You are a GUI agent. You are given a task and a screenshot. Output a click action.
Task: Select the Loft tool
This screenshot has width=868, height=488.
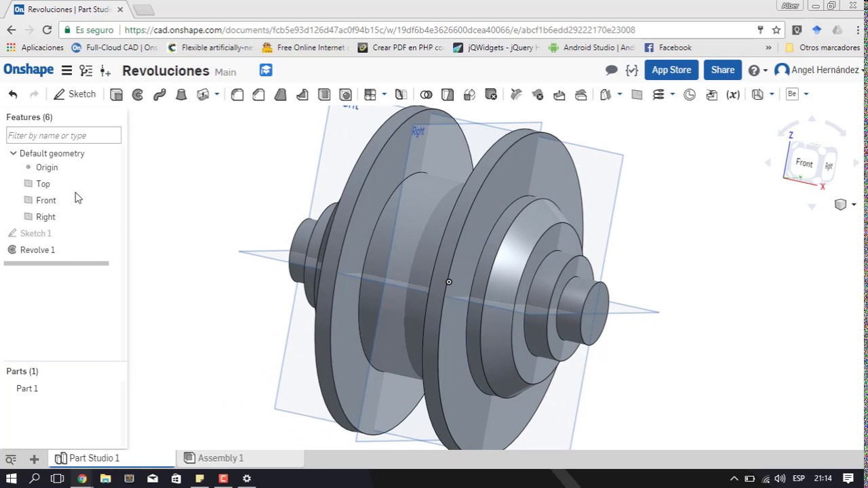click(x=181, y=95)
